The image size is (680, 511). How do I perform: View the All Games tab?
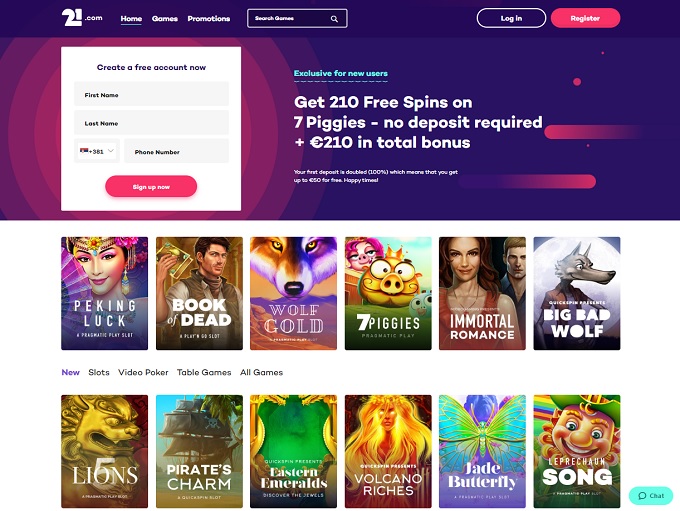pos(262,372)
